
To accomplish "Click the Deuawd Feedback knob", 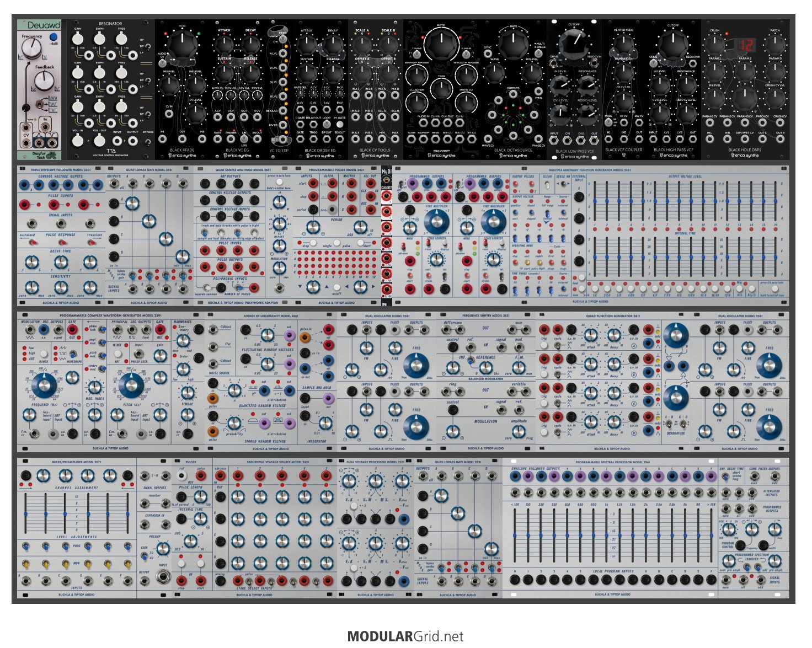I will (44, 81).
